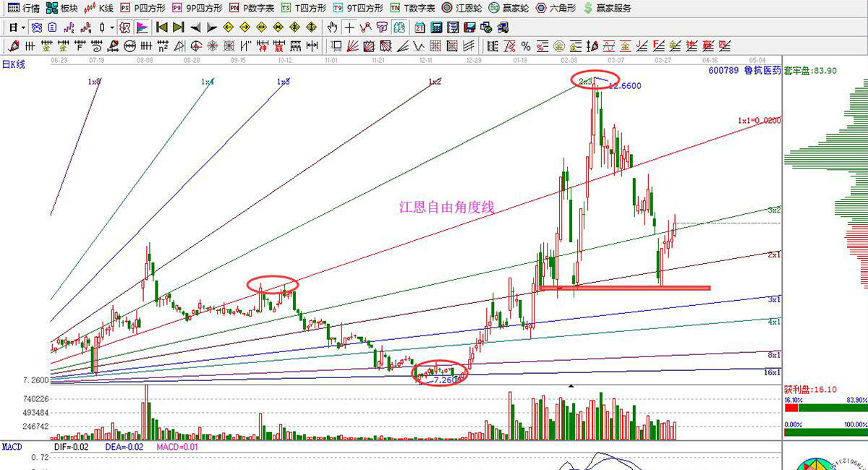Click the black right-arrow step forward icon
The image size is (868, 470).
(212, 27)
